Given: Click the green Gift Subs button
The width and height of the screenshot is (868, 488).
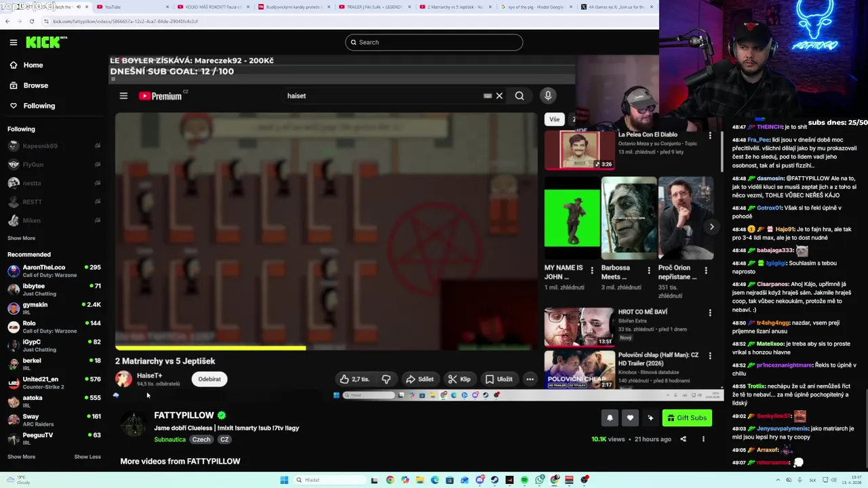Looking at the screenshot, I should pos(687,418).
